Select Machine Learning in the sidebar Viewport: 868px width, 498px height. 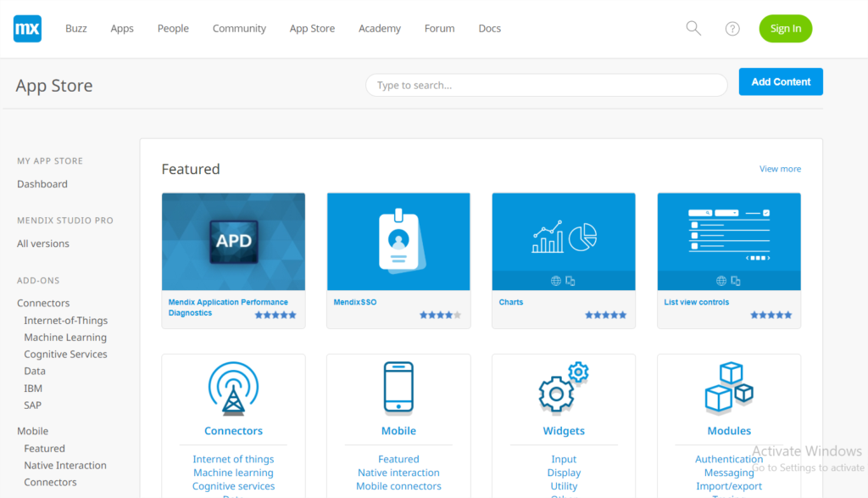64,337
